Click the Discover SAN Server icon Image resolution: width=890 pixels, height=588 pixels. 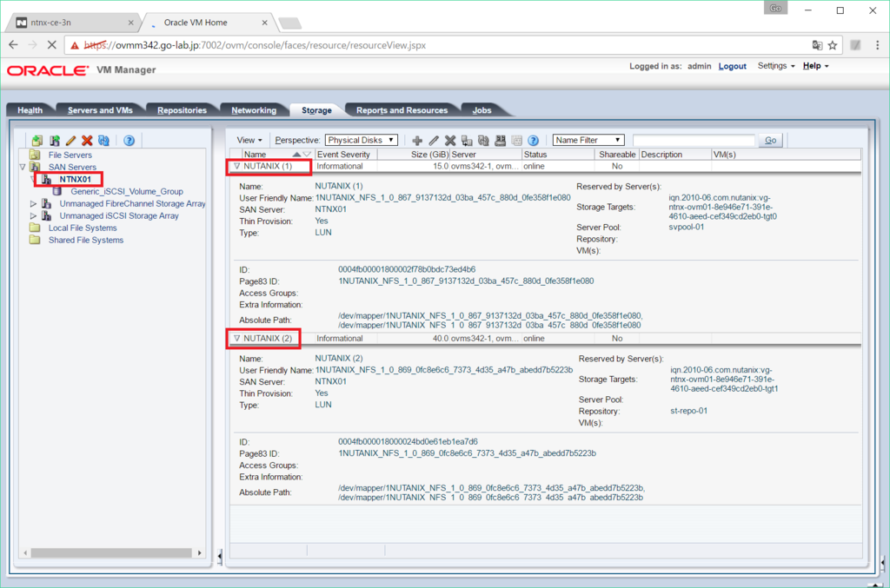click(55, 140)
